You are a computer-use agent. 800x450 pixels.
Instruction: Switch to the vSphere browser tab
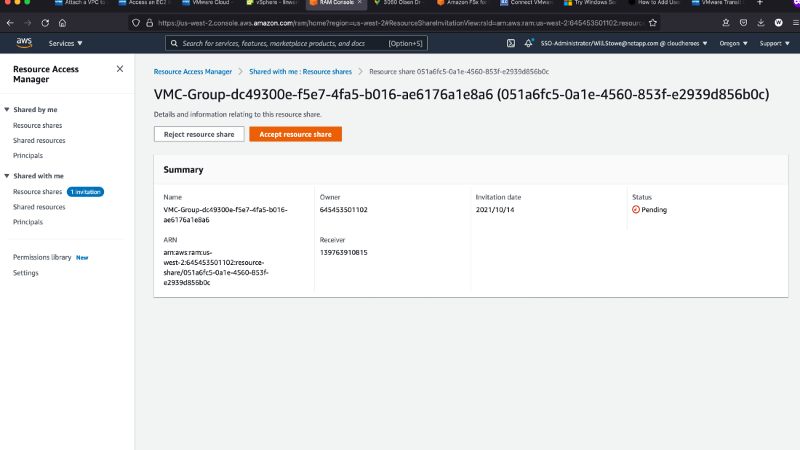(272, 3)
